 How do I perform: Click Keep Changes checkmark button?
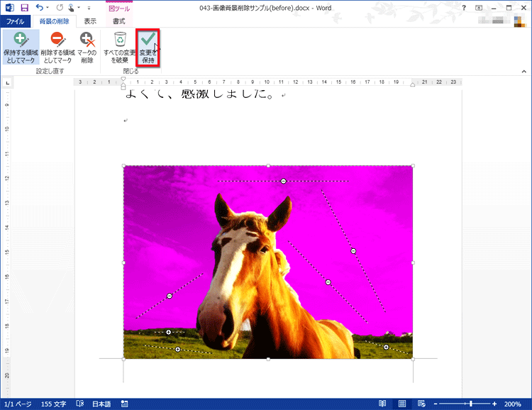click(x=148, y=48)
